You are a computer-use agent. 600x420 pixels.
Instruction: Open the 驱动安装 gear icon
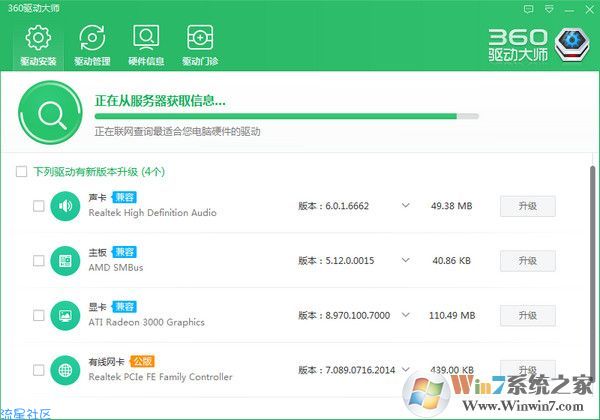(x=38, y=37)
